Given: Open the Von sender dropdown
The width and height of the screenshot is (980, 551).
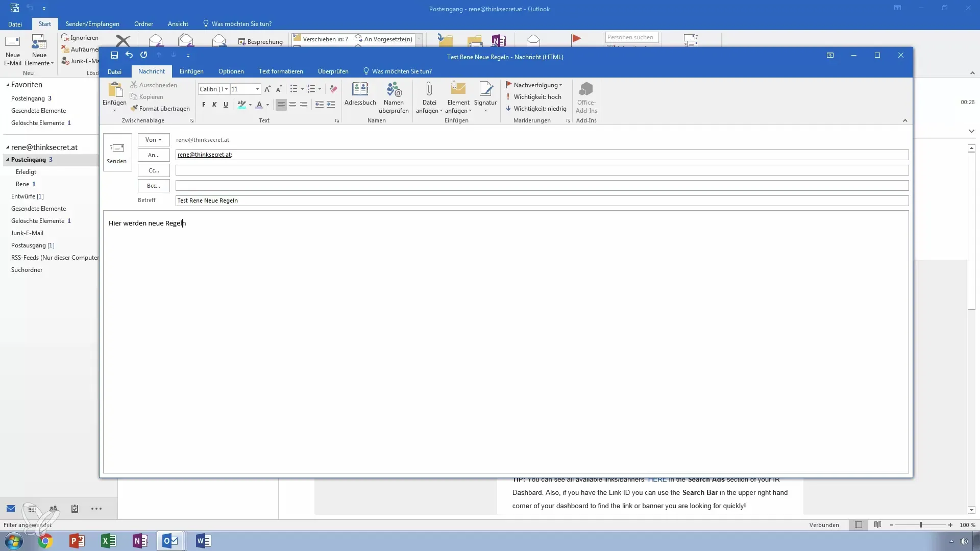Looking at the screenshot, I should pos(154,140).
